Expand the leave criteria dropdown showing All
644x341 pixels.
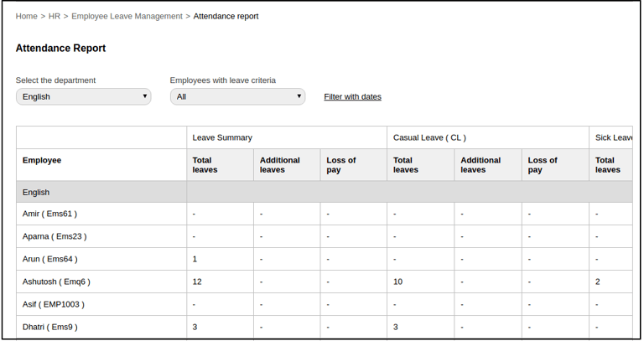(237, 96)
